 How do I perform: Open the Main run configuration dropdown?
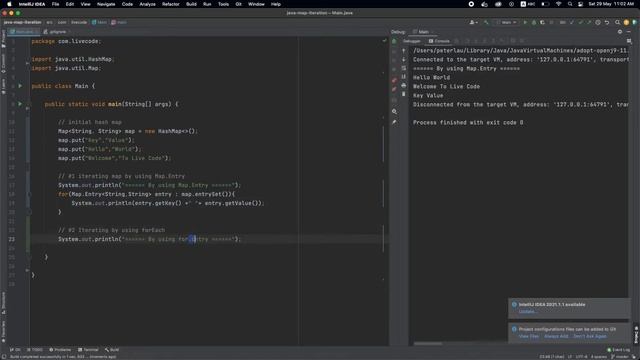click(507, 22)
